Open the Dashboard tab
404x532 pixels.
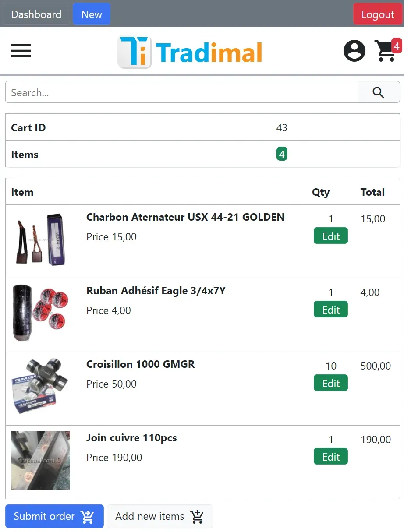36,14
